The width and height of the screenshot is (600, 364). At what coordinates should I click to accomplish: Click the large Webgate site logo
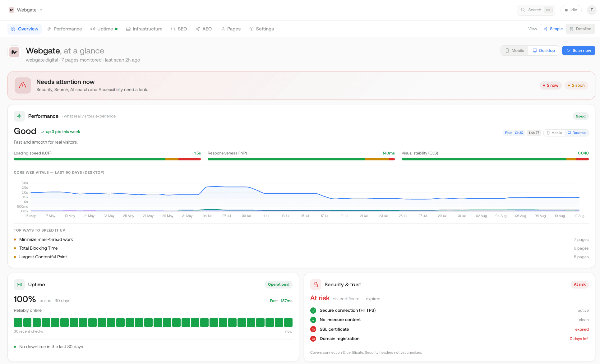pos(14,52)
